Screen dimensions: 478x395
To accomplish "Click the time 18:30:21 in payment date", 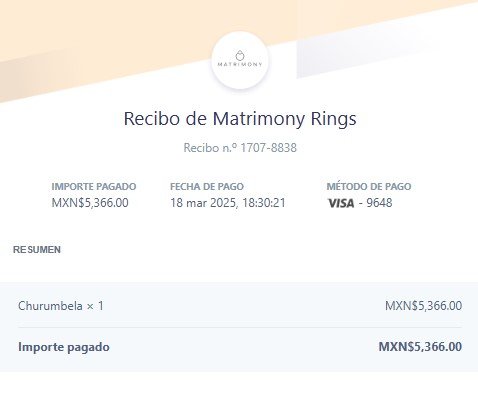I will tap(264, 203).
